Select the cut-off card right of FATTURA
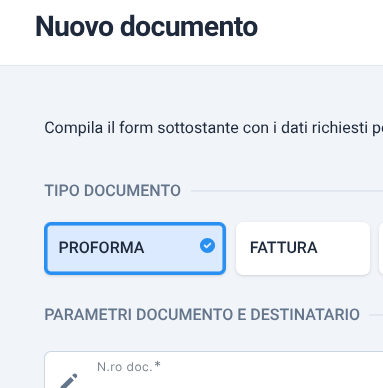383x388 pixels. coord(381,249)
